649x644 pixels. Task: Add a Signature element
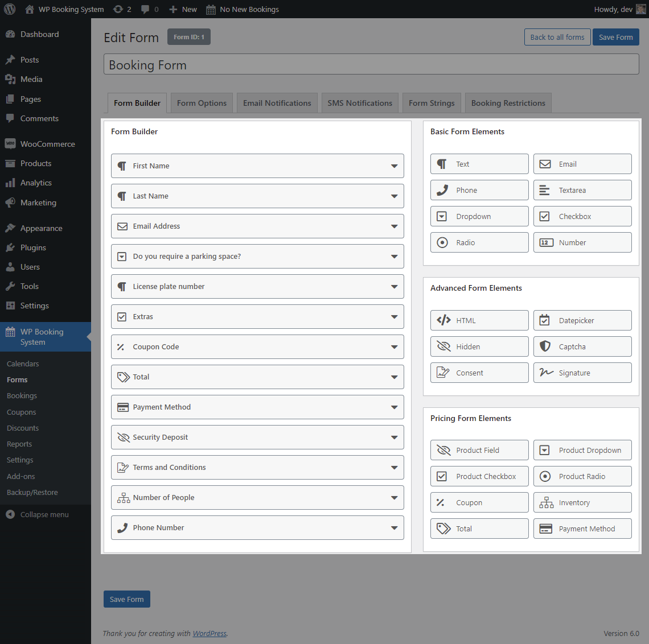click(582, 373)
